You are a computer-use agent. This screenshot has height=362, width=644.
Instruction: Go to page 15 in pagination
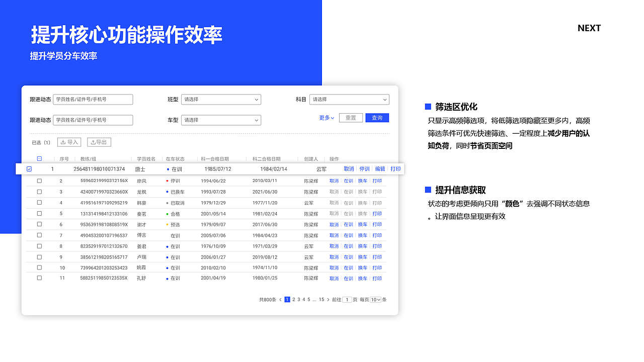click(x=321, y=300)
